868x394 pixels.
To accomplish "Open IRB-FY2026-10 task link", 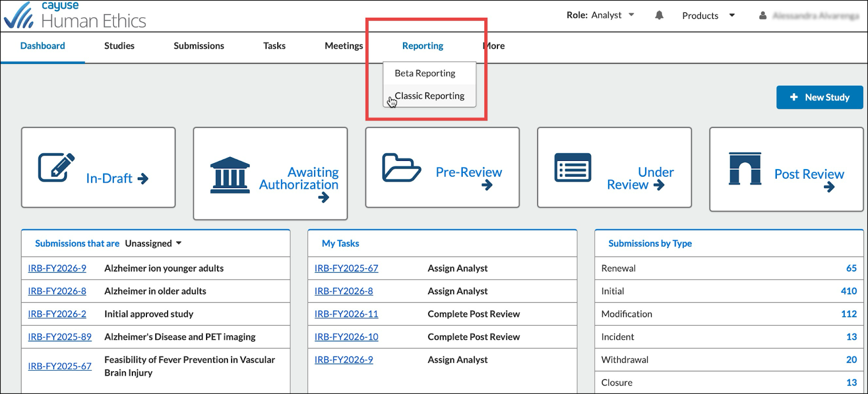I will pos(346,337).
